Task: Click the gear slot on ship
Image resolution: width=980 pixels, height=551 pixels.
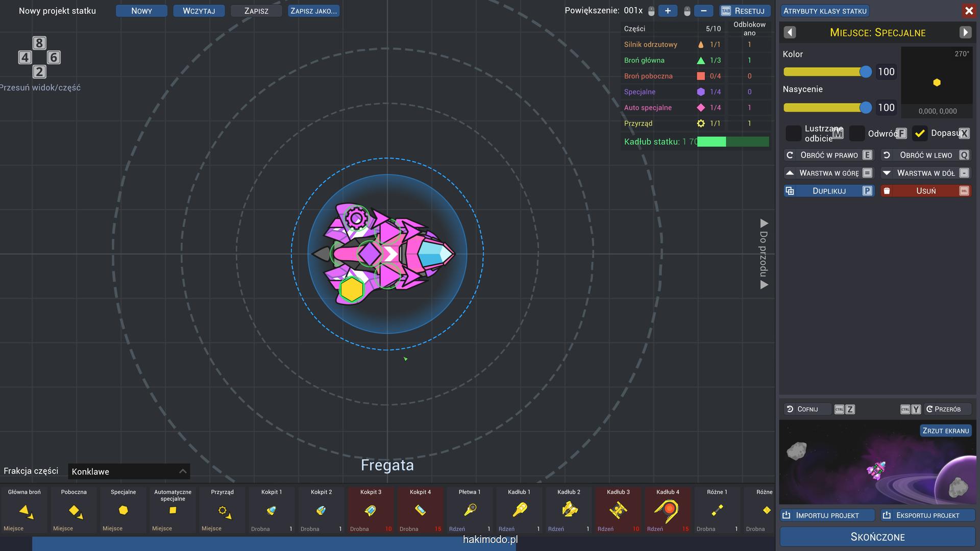Action: (x=356, y=219)
